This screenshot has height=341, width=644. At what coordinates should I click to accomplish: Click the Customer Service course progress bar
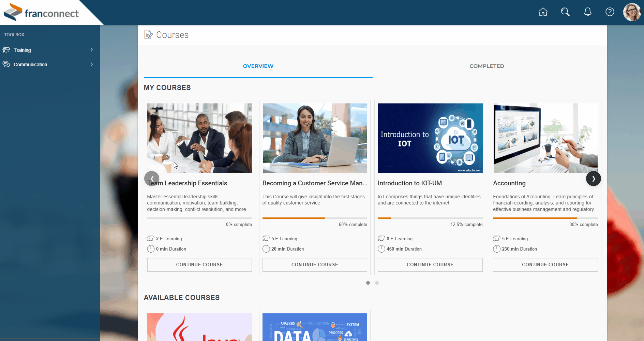point(314,218)
